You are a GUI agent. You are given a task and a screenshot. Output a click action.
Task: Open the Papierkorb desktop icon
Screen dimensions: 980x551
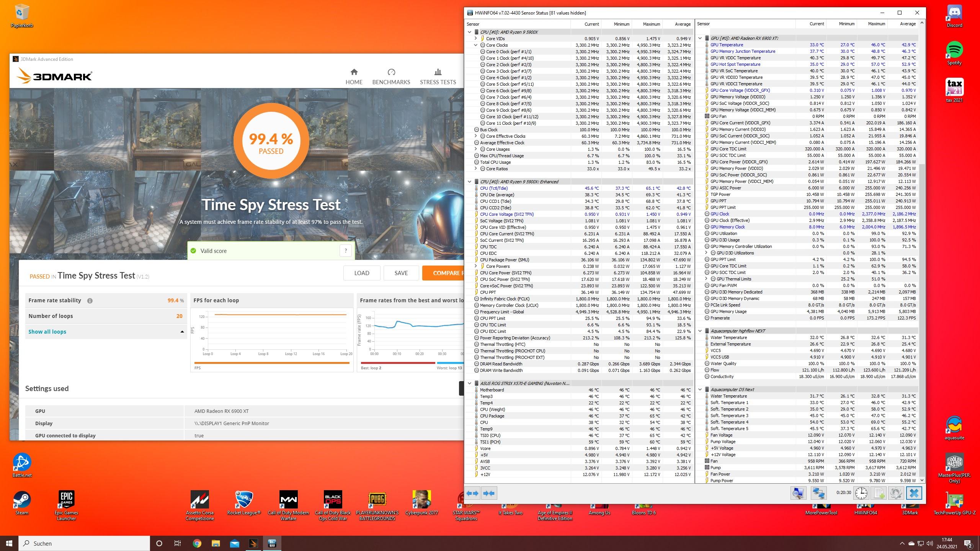[x=22, y=16]
